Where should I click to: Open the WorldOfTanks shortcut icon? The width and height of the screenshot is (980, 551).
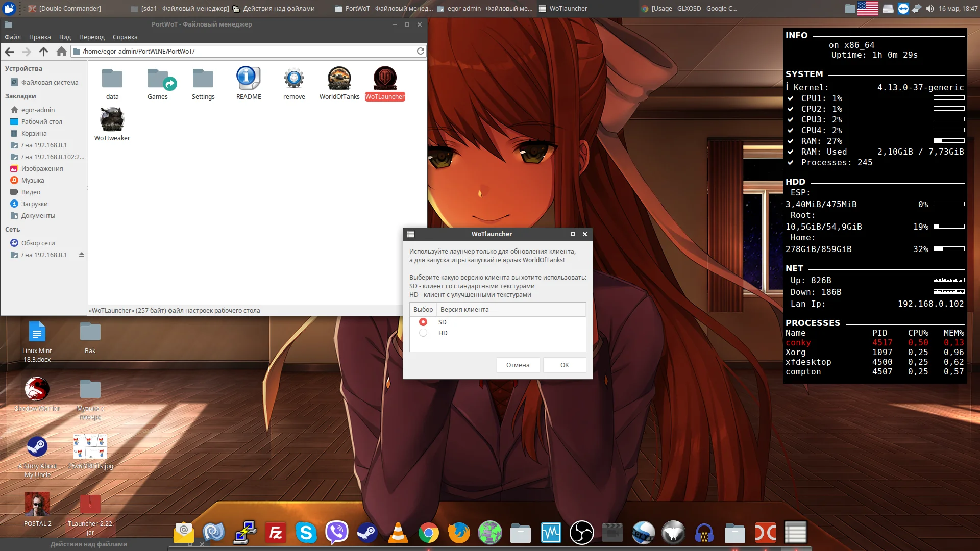click(x=339, y=79)
